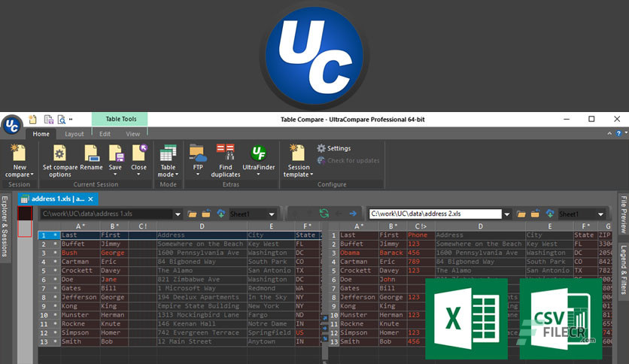The height and width of the screenshot is (364, 629).
Task: Select row 3 header in left table
Action: [49, 253]
